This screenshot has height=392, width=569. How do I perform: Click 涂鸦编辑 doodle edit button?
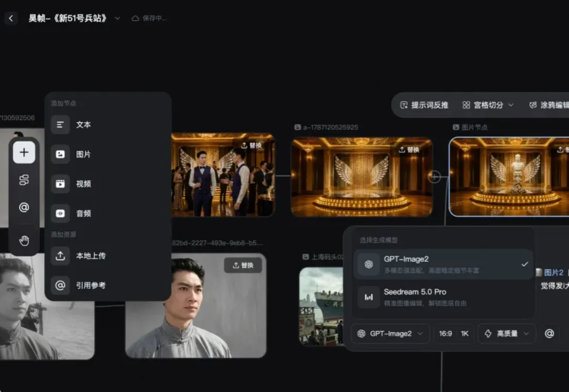548,105
